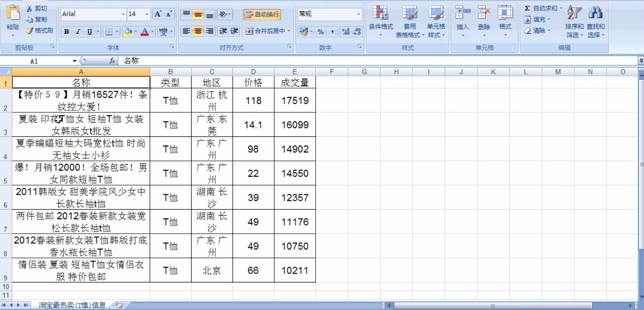Open the Clipboard (剪贴板) pane launcher
This screenshot has width=644, height=310.
52,47
